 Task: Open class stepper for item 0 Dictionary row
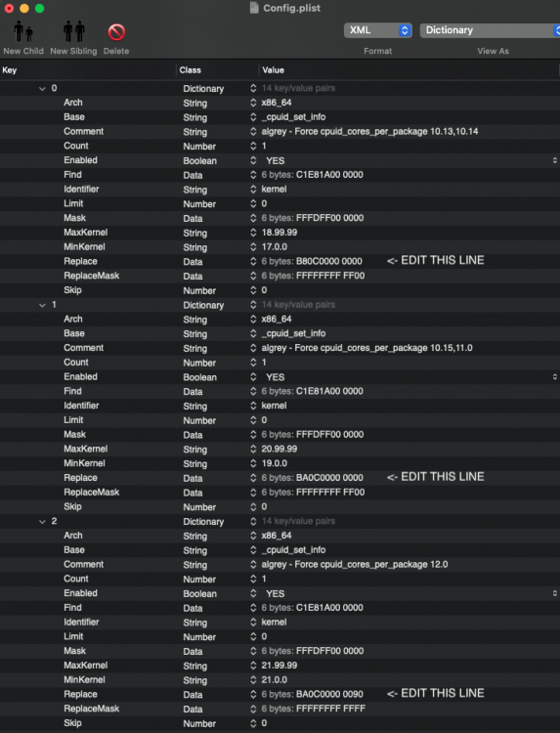pyautogui.click(x=253, y=88)
